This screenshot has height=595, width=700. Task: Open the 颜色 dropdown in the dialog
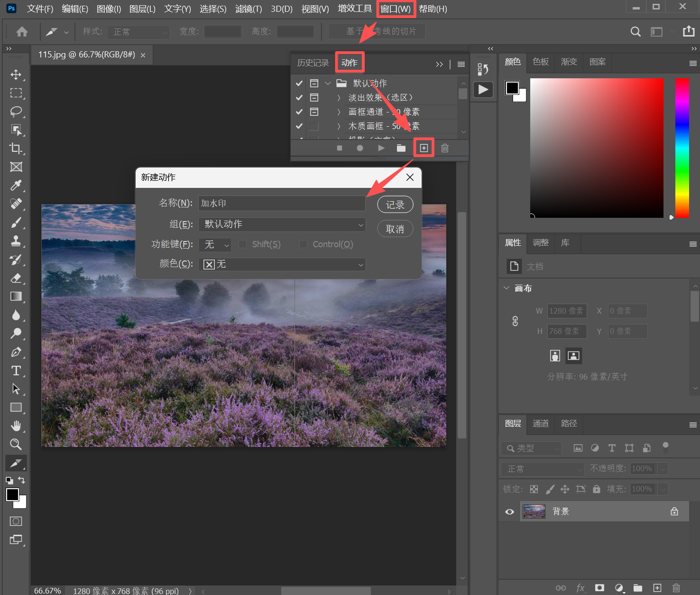(282, 264)
